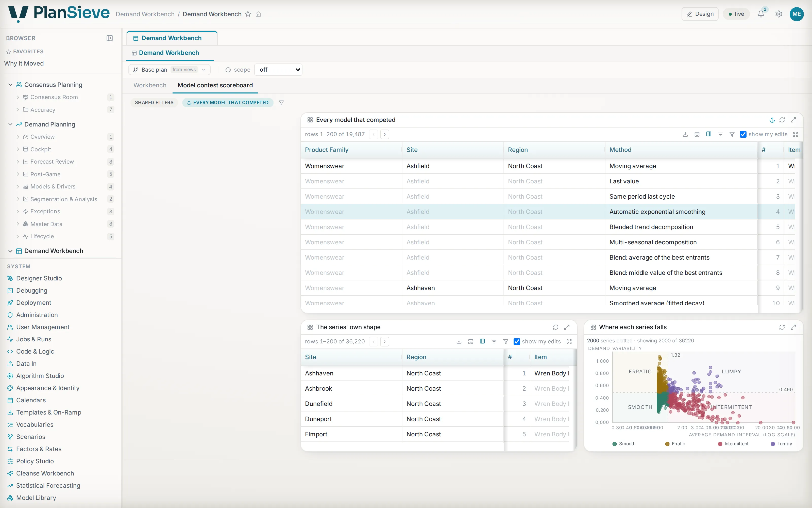
Task: Toggle Erratic legend color swatch
Action: 667,444
